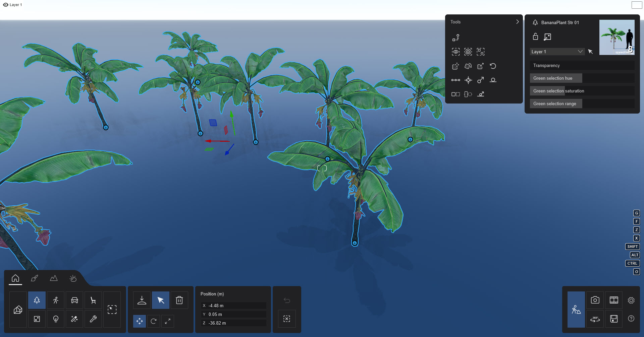Collapse the Tools panel with chevron
The height and width of the screenshot is (337, 644).
(517, 22)
